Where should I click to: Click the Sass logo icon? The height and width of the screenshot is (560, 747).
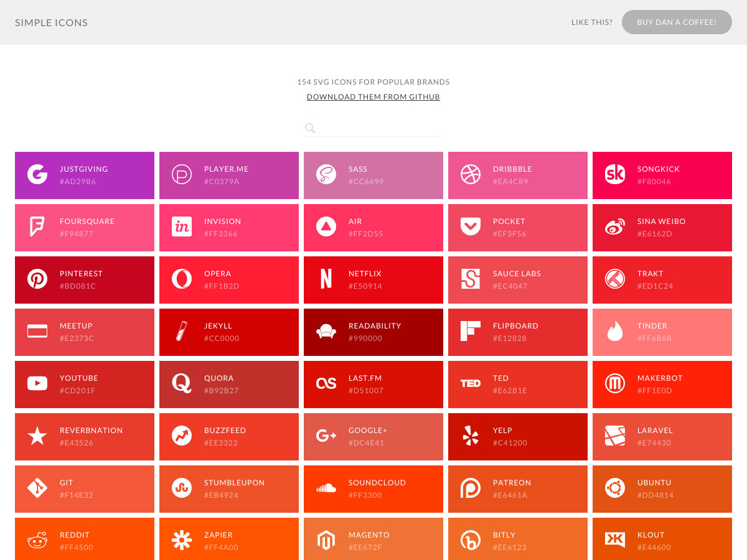(x=326, y=175)
